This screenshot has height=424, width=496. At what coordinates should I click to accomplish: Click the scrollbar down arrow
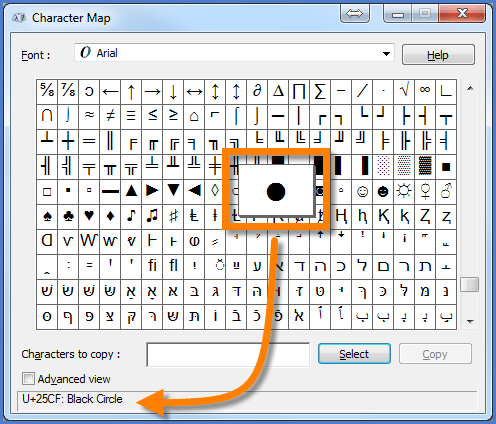(470, 322)
